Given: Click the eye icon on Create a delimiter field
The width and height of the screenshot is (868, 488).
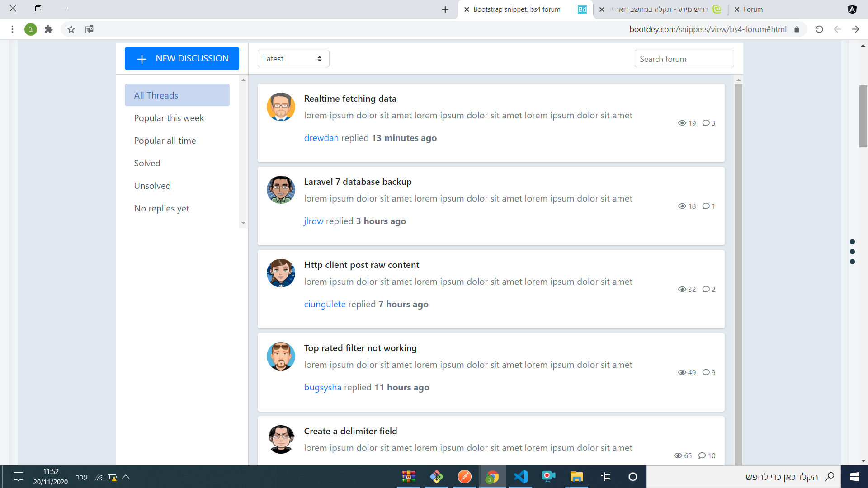Looking at the screenshot, I should click(x=678, y=455).
